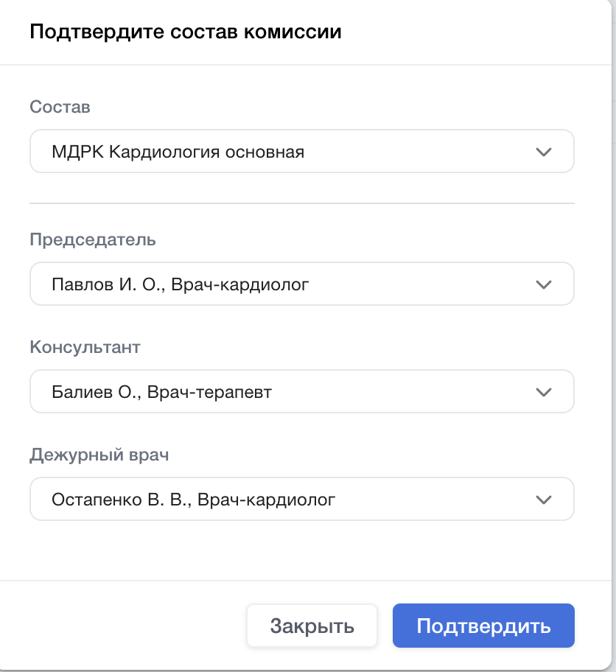
Task: Click the "Павлов И. О., Врач-кардиолог" value
Action: pos(180,284)
